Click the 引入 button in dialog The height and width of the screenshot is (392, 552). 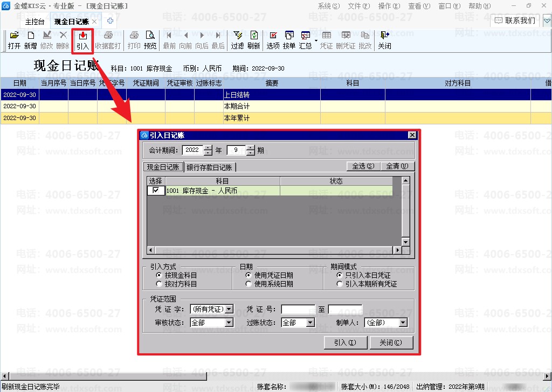coord(346,342)
